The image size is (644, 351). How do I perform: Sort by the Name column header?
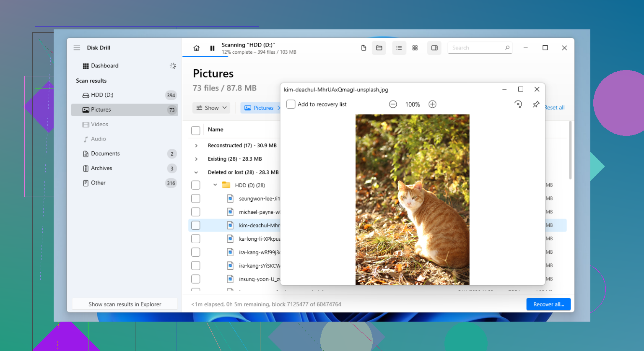(x=216, y=130)
